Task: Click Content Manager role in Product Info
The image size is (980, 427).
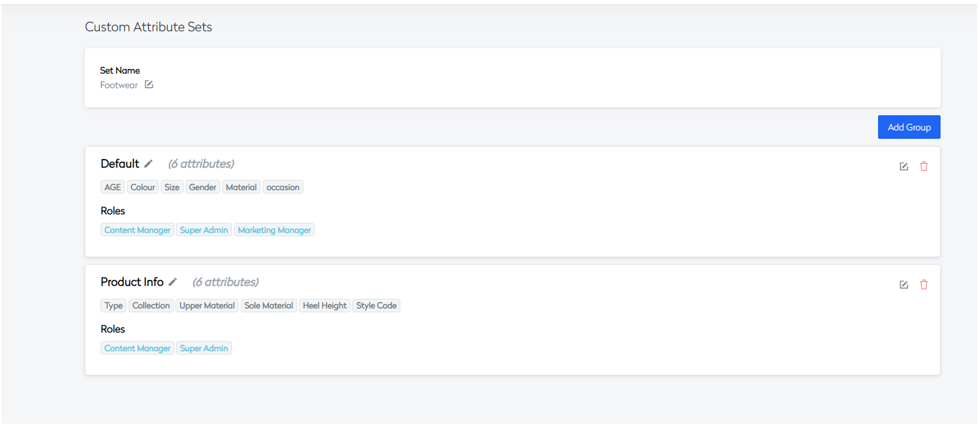Action: (x=137, y=348)
